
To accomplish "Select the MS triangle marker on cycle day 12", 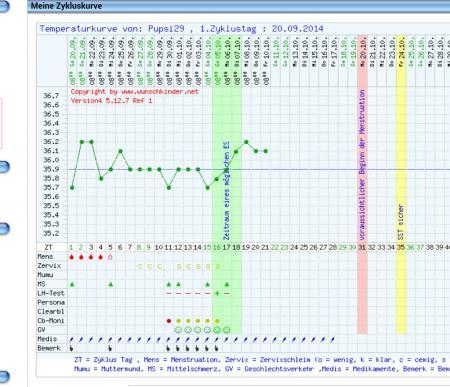I will tap(178, 284).
